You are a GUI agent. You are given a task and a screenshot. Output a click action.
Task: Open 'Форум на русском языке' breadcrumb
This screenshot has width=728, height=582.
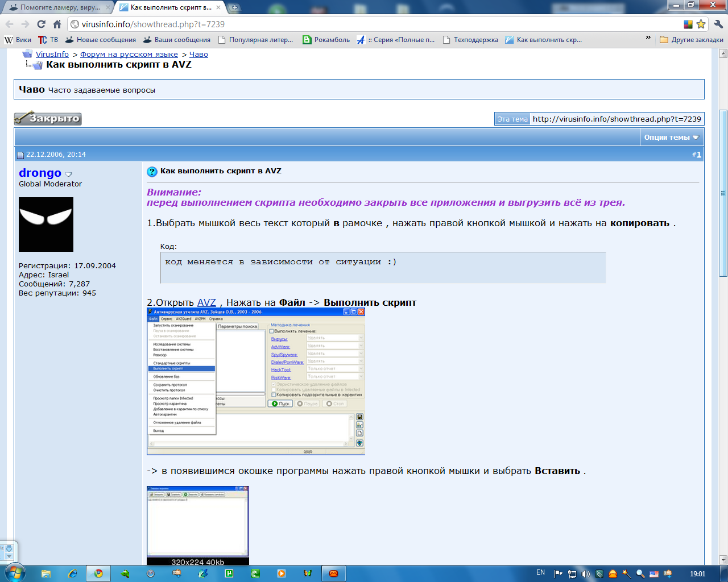pos(129,54)
